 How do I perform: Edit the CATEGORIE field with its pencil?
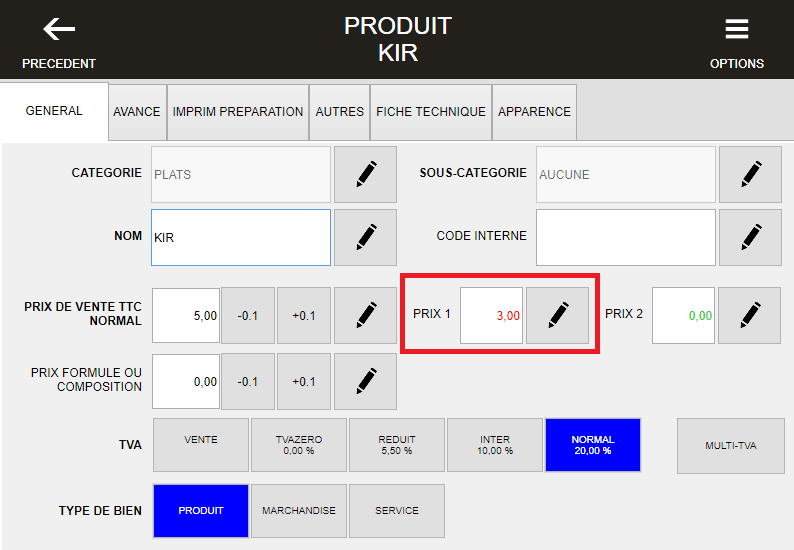(365, 174)
